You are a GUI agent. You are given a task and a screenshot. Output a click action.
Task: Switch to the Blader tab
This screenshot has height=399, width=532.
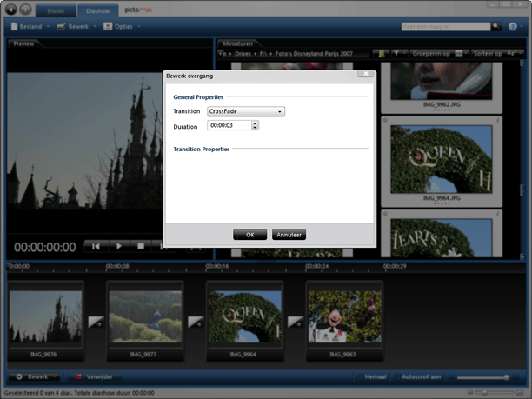click(x=56, y=10)
